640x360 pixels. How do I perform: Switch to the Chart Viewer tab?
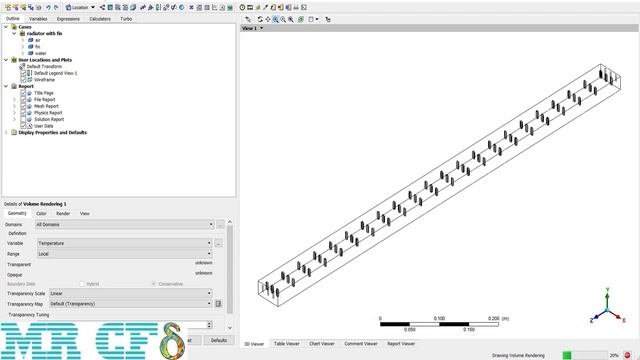point(322,344)
